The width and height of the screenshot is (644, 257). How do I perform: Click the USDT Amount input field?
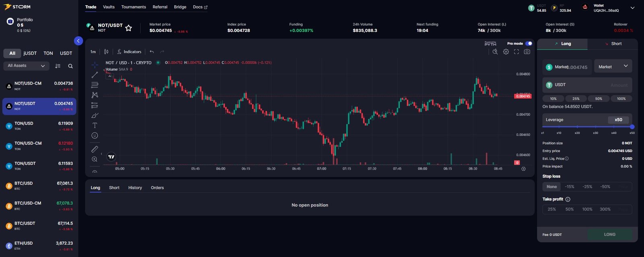tap(587, 85)
